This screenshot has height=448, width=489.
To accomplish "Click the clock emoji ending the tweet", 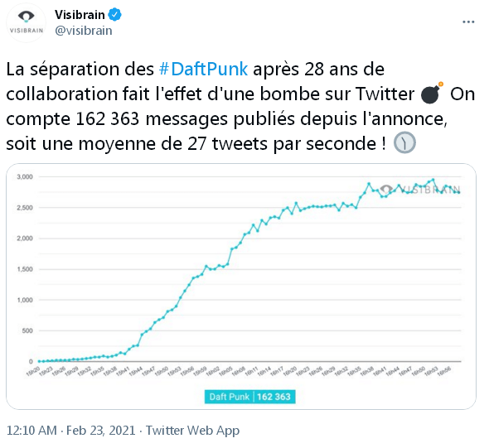I will coord(404,142).
